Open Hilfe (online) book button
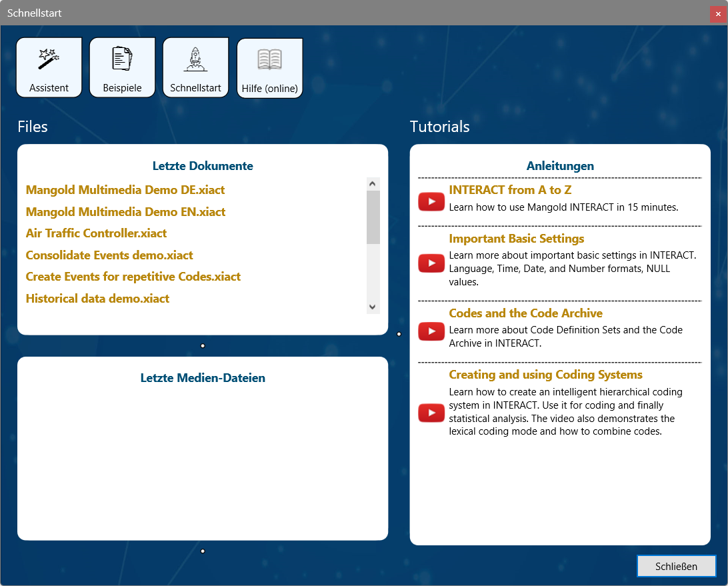 click(270, 68)
